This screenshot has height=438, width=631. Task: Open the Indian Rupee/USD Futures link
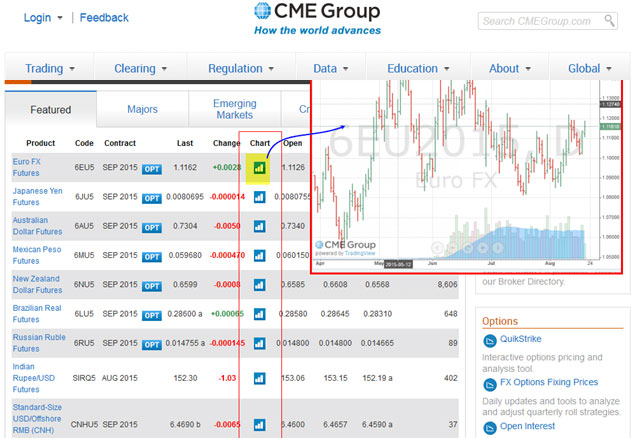coord(33,378)
